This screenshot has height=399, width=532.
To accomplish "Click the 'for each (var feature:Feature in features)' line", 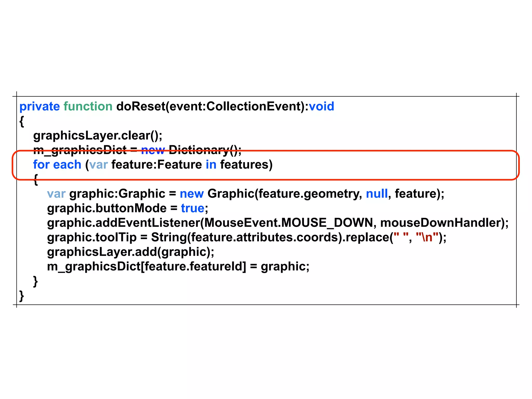I will tap(153, 165).
